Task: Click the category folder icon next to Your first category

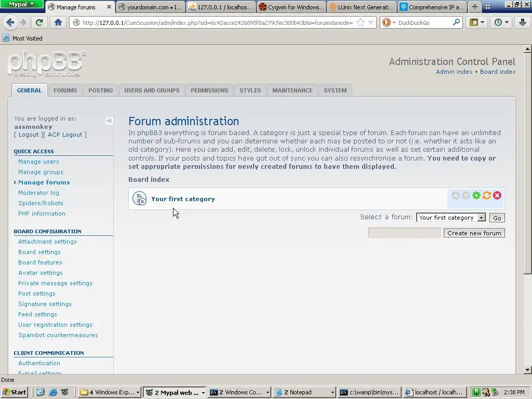Action: coord(139,198)
